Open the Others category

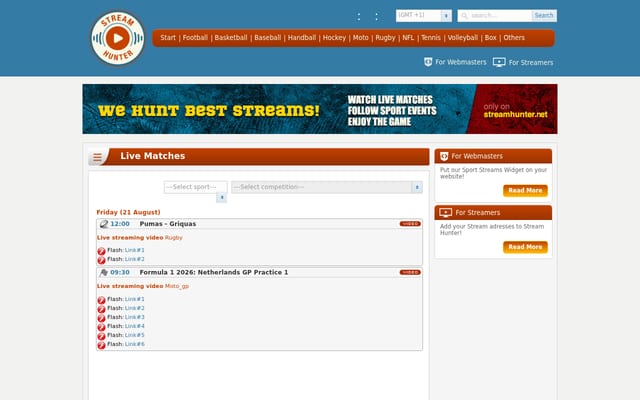(514, 38)
